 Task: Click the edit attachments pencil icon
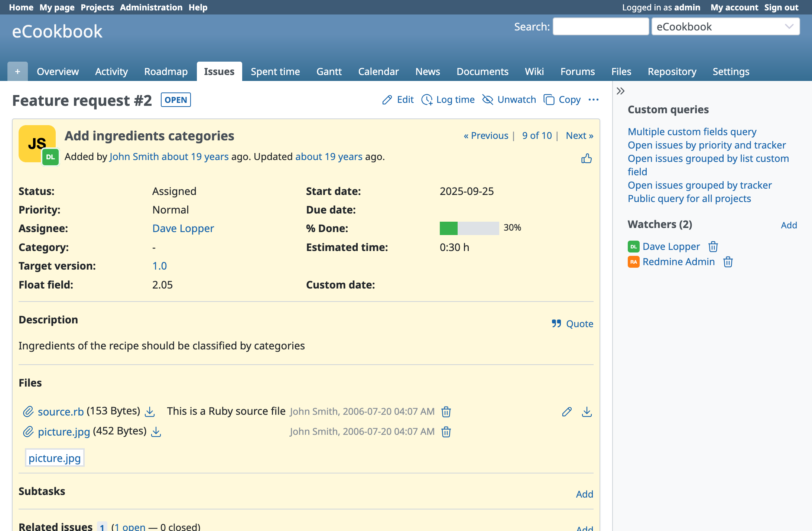(x=566, y=411)
